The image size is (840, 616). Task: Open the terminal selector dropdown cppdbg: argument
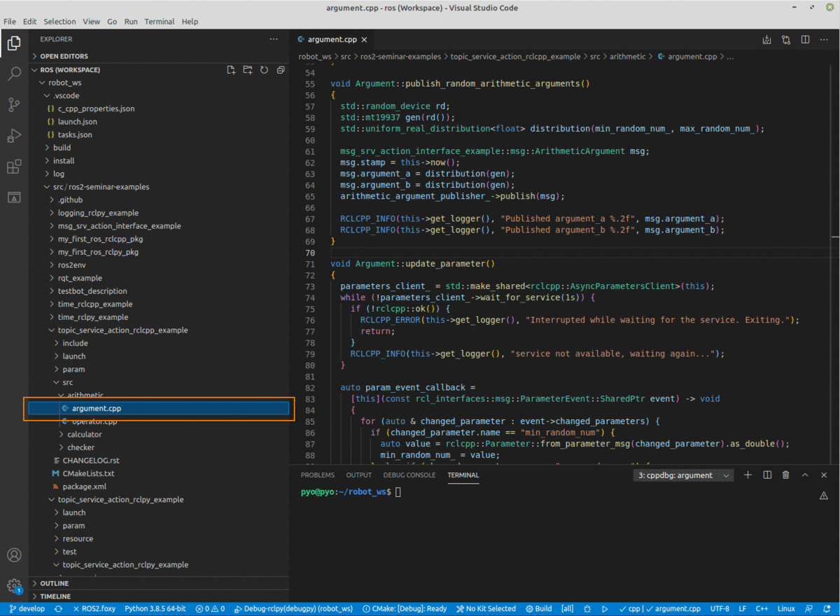682,475
